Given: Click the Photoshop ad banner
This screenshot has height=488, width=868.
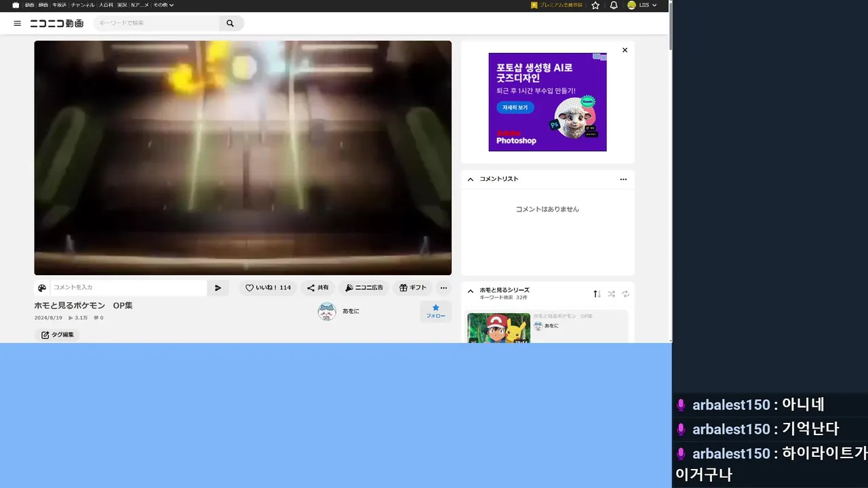Looking at the screenshot, I should [x=547, y=102].
